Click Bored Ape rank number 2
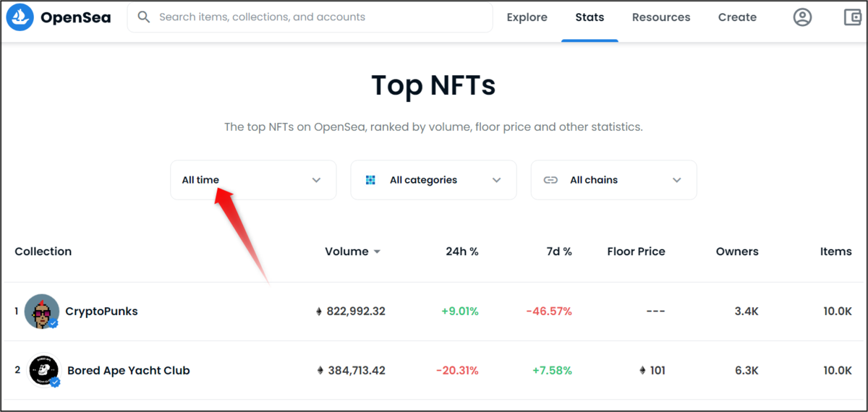 [x=17, y=370]
